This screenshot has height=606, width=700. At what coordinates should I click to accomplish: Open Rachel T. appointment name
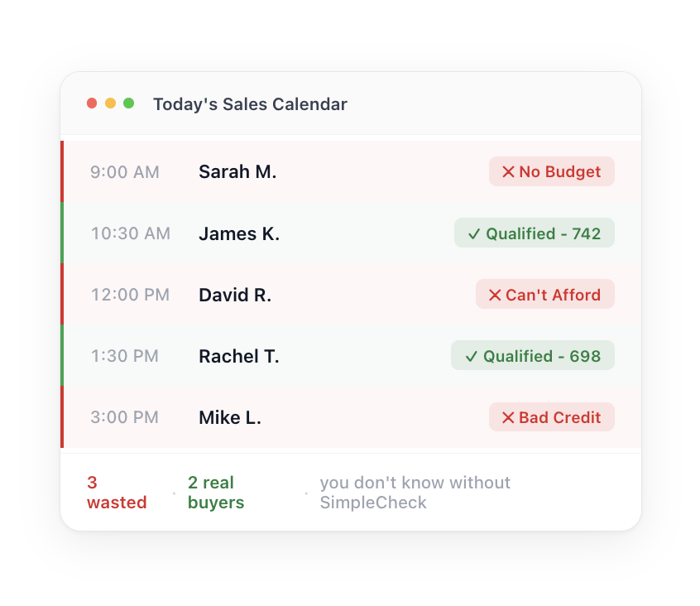239,357
